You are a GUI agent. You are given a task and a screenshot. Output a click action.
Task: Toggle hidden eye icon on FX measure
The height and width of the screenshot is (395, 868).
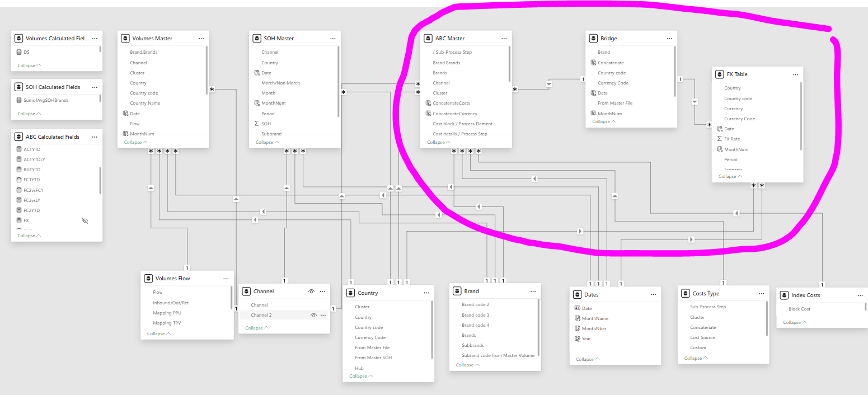[85, 220]
